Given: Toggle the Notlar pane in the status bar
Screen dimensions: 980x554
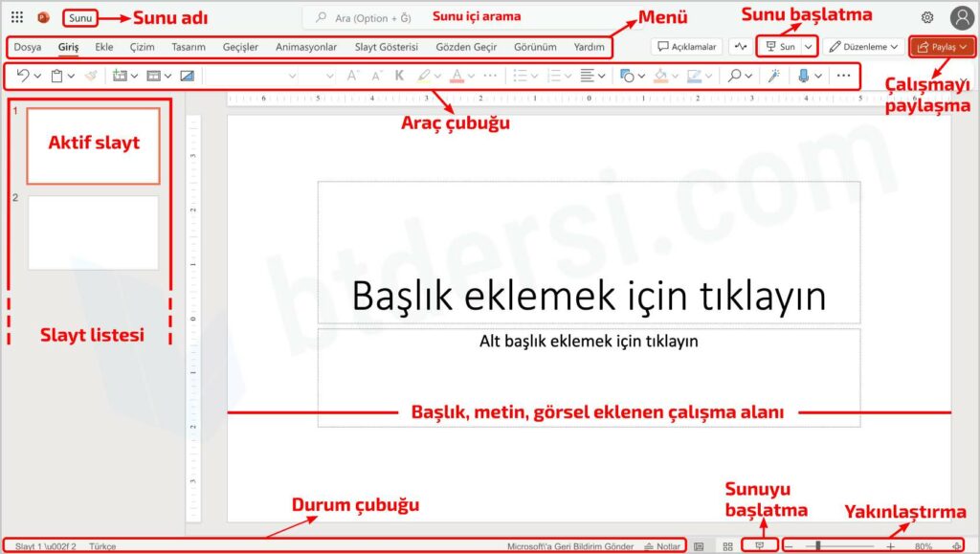Looking at the screenshot, I should 667,545.
